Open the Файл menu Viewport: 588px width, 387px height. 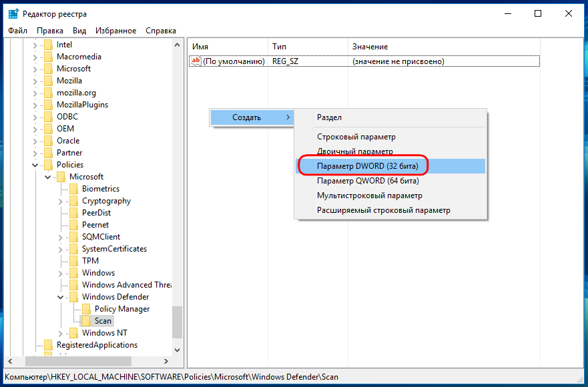click(17, 31)
